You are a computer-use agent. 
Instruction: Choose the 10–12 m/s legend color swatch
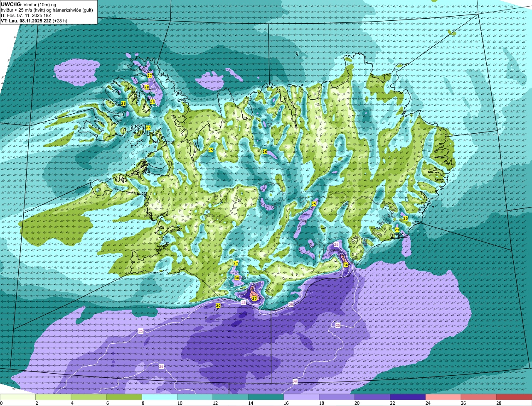click(x=195, y=397)
